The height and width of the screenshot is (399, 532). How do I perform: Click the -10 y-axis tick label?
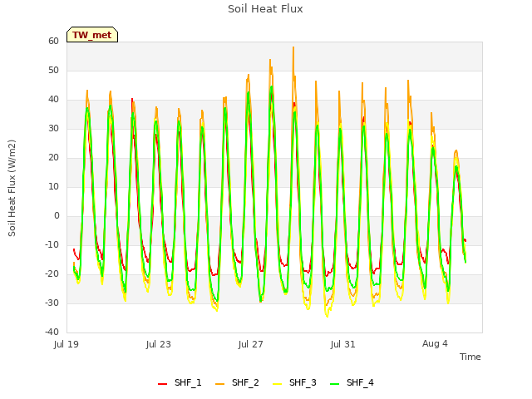52,244
